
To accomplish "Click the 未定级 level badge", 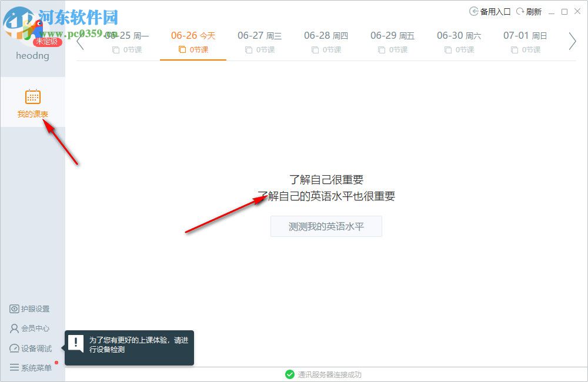I will (x=46, y=41).
